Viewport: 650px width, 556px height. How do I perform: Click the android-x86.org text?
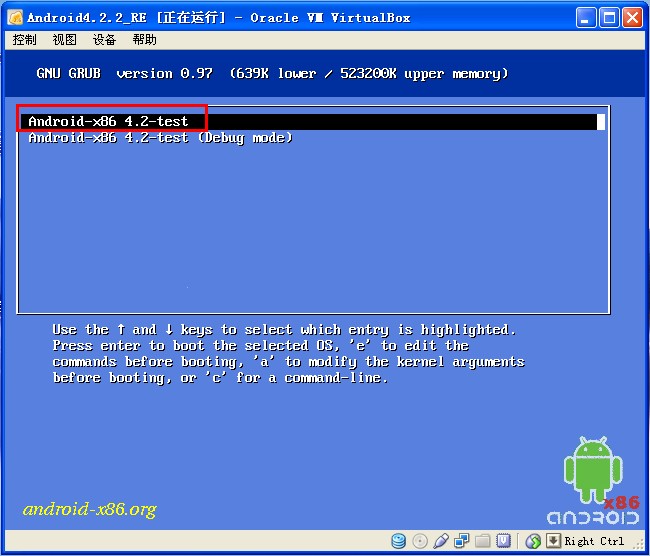90,509
